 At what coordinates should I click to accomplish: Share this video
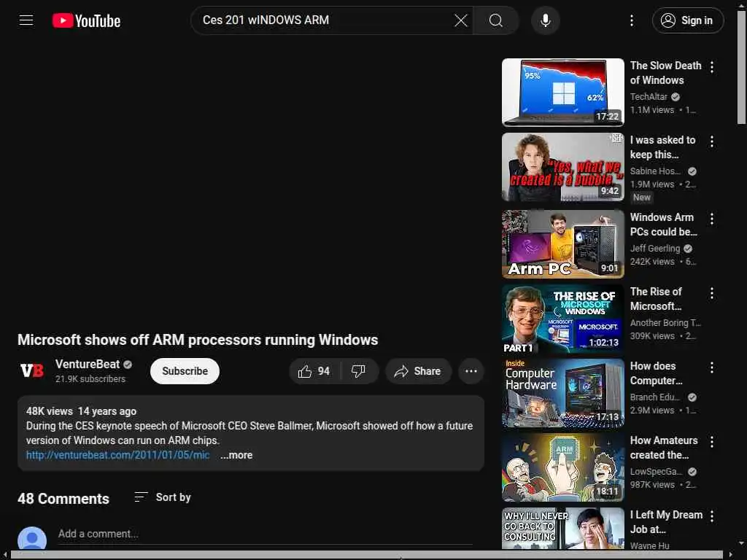(418, 371)
